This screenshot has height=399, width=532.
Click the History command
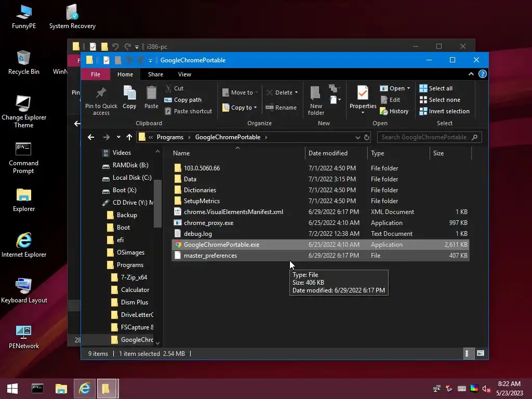tap(394, 111)
